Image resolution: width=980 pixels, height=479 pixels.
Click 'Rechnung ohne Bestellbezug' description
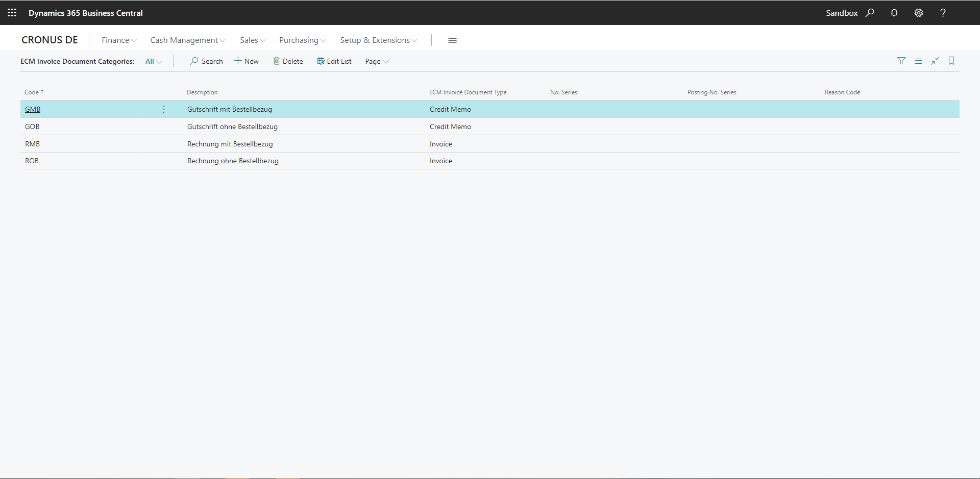tap(233, 161)
